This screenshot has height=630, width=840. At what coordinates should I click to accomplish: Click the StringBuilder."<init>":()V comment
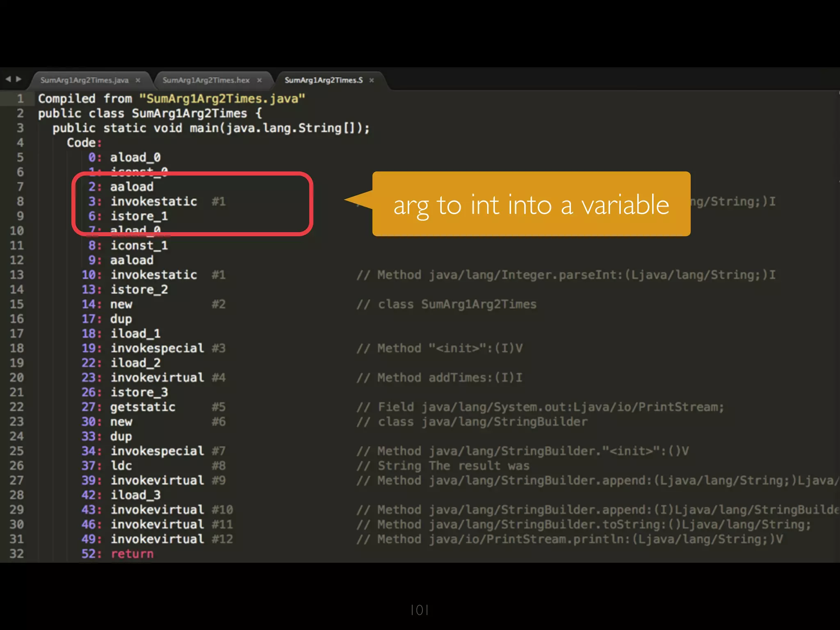coord(523,451)
